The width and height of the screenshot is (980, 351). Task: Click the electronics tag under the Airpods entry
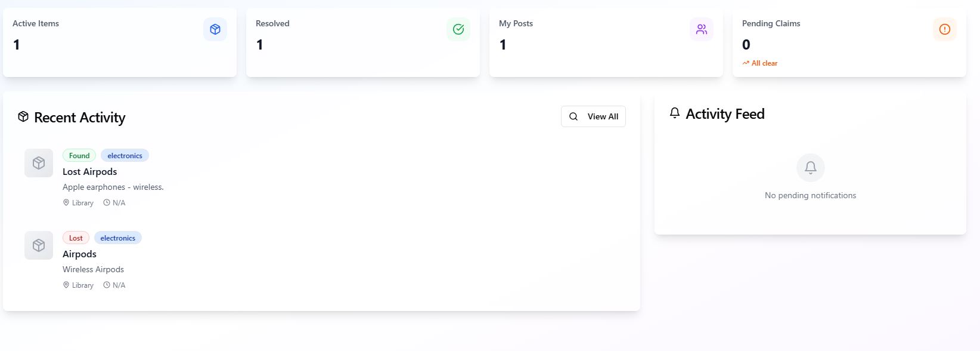tap(117, 238)
